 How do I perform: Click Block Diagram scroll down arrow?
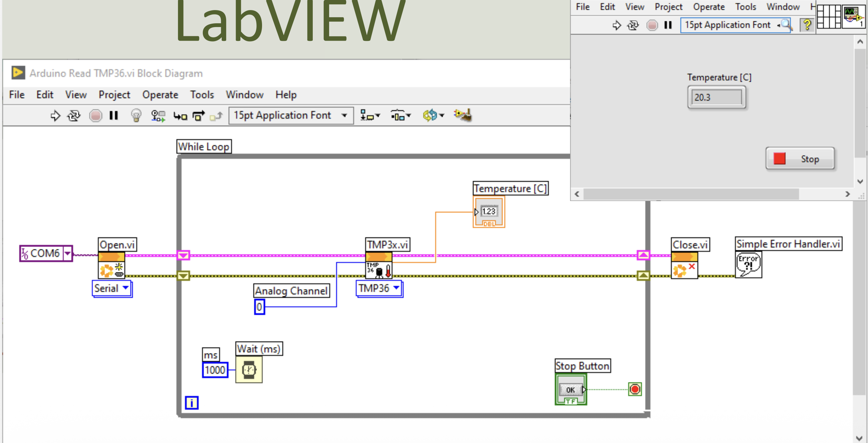pos(860,438)
